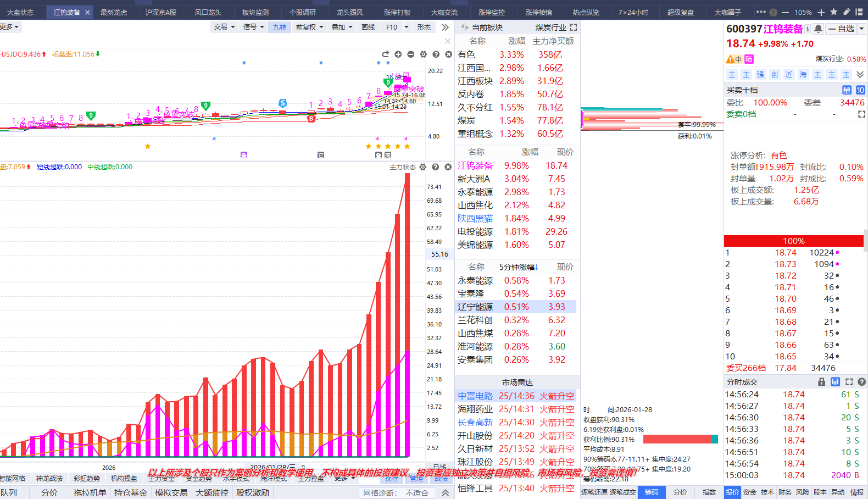Open K-line chart settings gear icon

click(x=423, y=54)
